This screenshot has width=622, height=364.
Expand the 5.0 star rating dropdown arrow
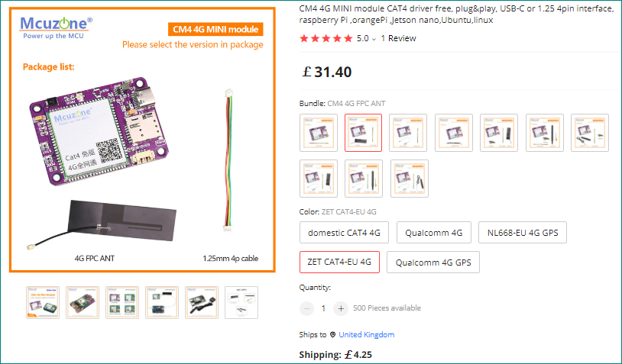374,38
